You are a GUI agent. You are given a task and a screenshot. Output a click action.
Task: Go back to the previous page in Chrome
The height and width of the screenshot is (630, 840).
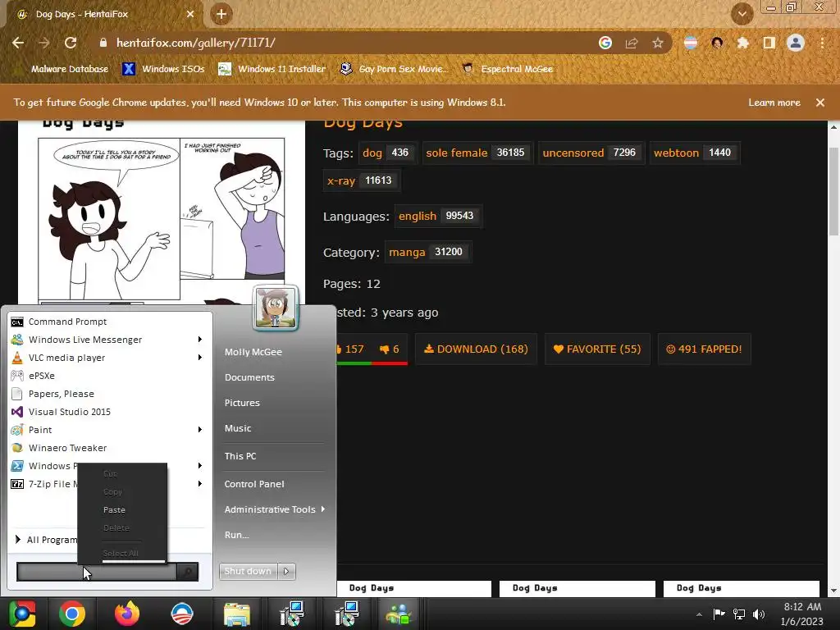[18, 43]
